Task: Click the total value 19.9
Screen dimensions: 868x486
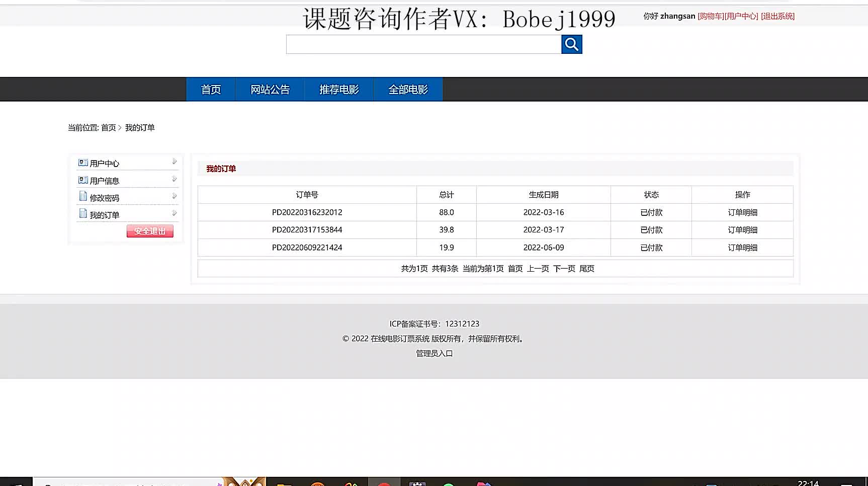Action: click(446, 248)
